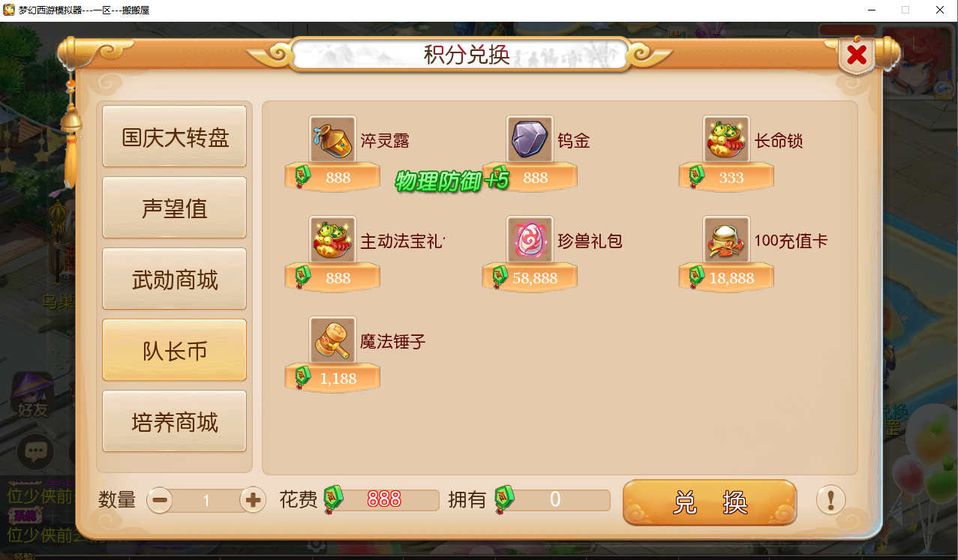The width and height of the screenshot is (958, 560).
Task: Switch to the 声望值 tab
Action: [x=175, y=208]
